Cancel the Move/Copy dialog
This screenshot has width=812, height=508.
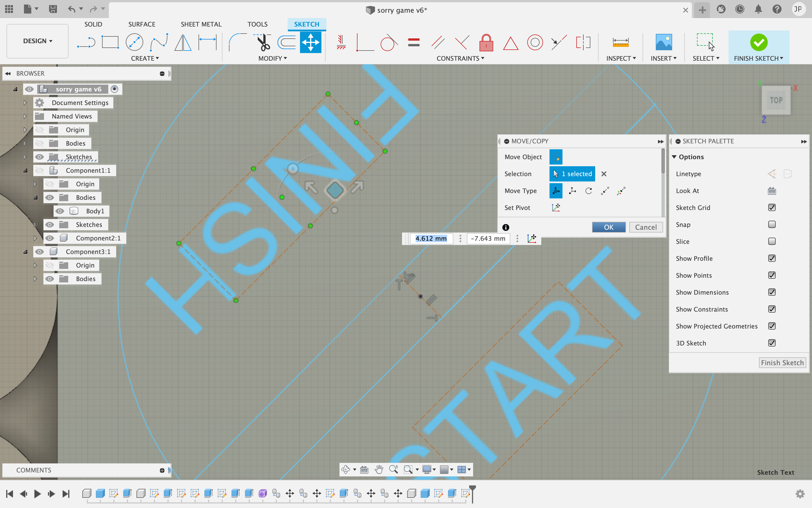[x=646, y=227]
